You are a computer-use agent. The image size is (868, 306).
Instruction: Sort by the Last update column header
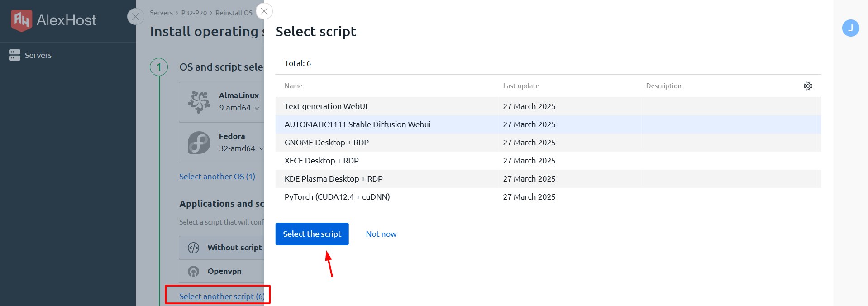[x=521, y=86]
